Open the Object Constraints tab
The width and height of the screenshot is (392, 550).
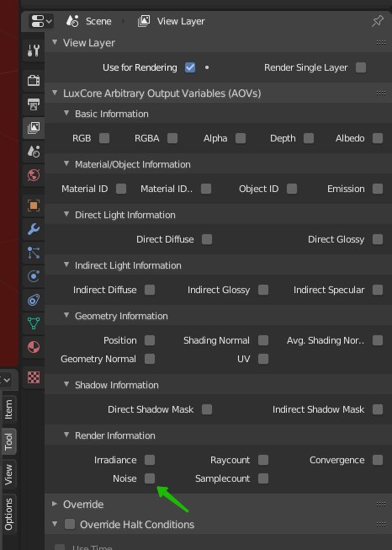tap(34, 300)
